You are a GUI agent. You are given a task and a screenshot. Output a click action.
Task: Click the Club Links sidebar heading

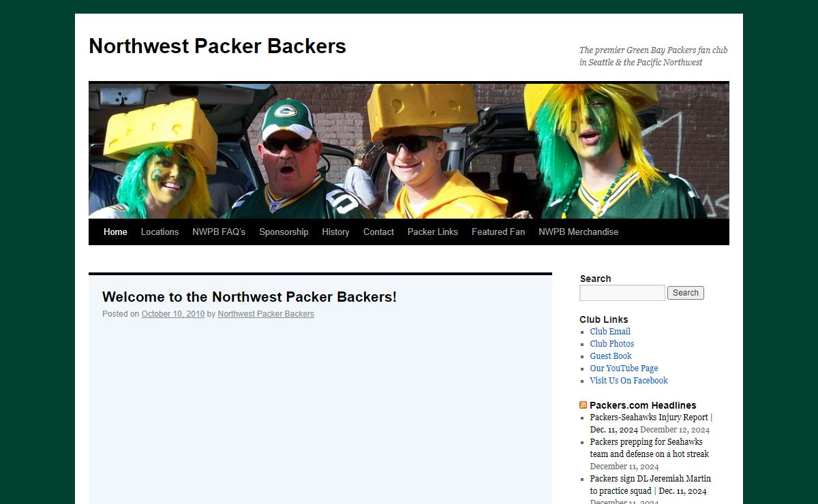click(604, 319)
